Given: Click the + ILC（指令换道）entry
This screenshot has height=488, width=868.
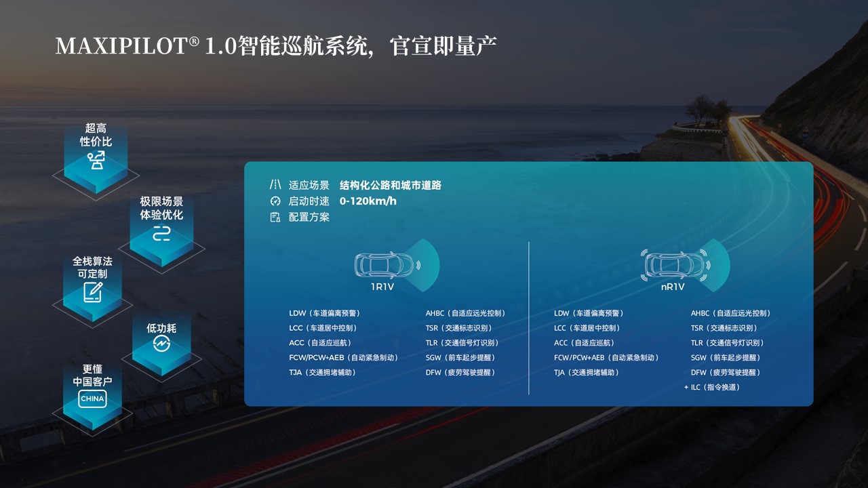Looking at the screenshot, I should click(x=713, y=388).
